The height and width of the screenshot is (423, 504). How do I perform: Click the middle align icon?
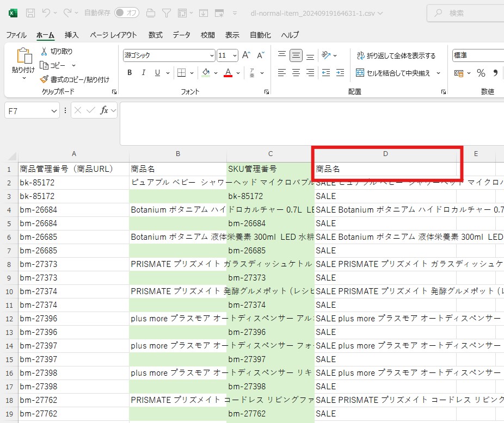click(296, 55)
